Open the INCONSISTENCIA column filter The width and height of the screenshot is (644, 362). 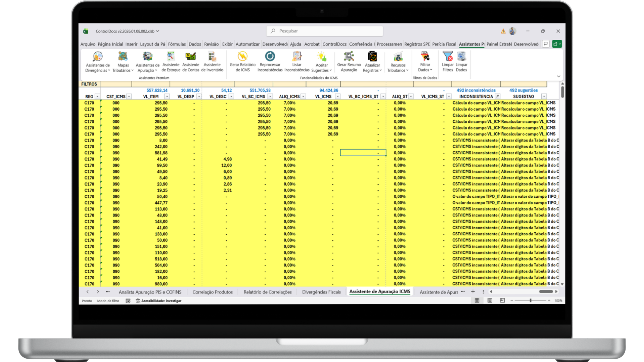tap(498, 96)
